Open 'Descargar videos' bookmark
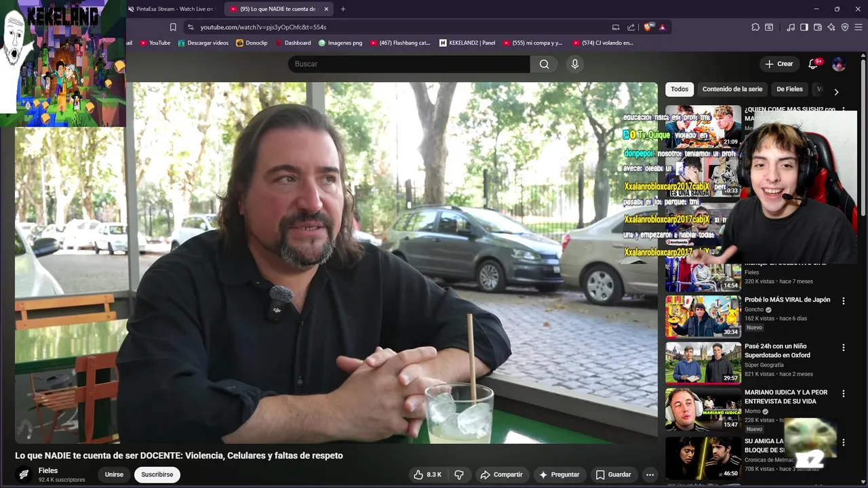This screenshot has width=868, height=488. tap(203, 43)
